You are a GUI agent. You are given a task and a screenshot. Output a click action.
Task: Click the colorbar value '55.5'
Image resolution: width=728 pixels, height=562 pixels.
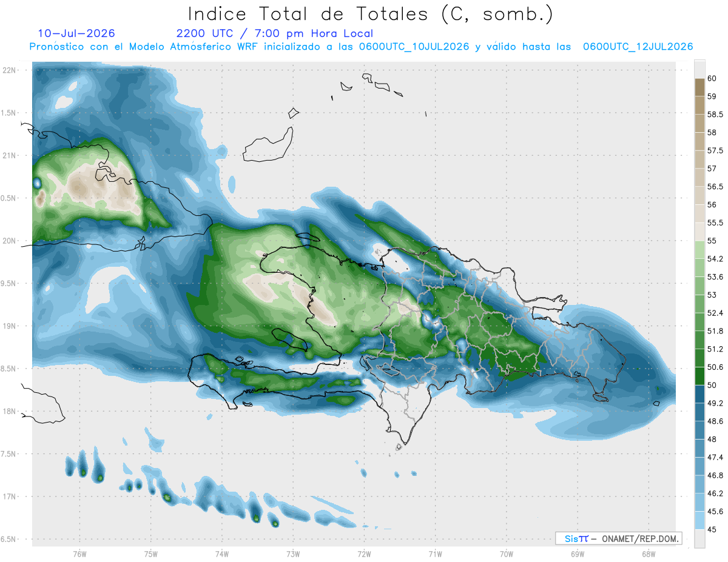coord(715,222)
